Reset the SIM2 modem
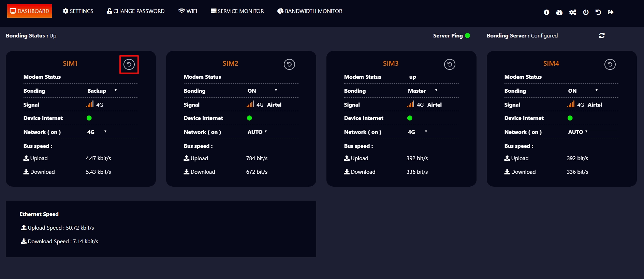 [289, 64]
